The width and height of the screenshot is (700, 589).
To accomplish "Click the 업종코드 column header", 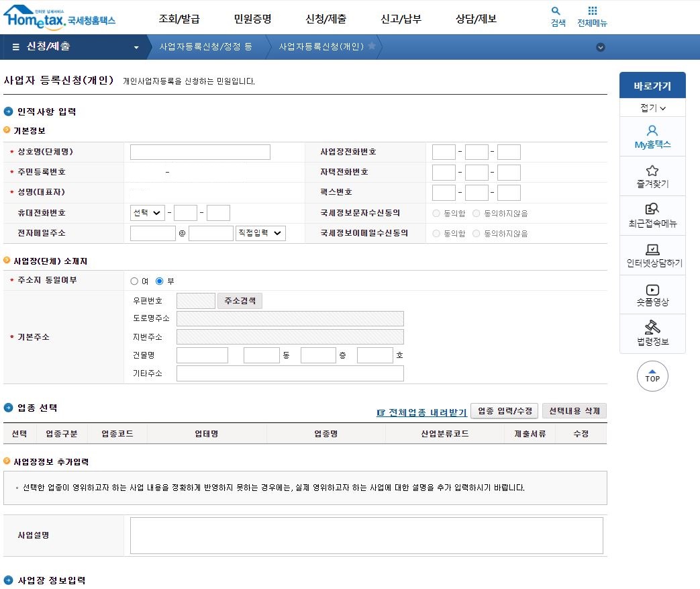I will click(x=117, y=433).
